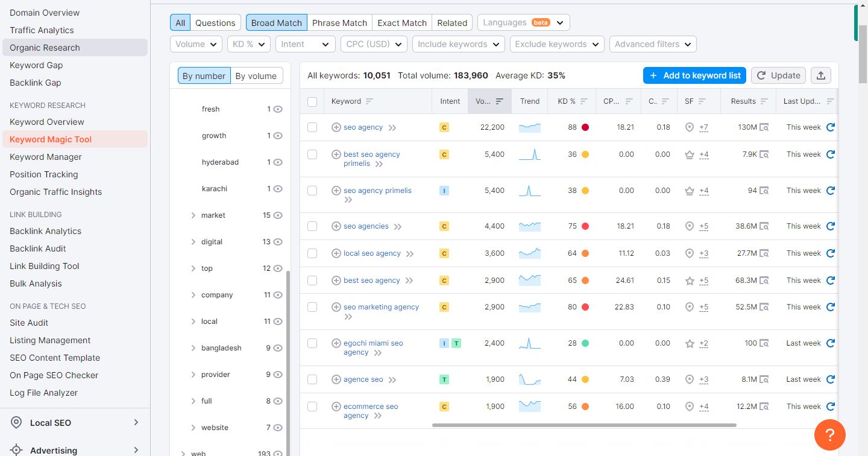Viewport: 868px width, 456px height.
Task: Open SERP results view for 'seo agencies'
Action: point(764,226)
